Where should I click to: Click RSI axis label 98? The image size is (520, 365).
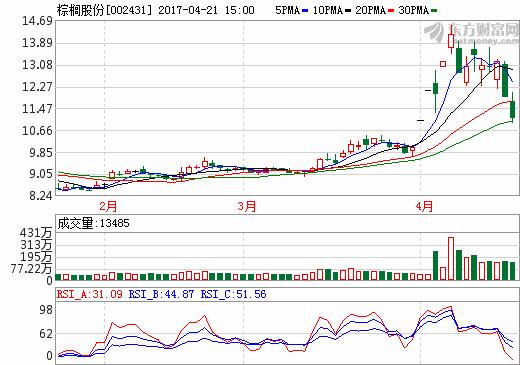pyautogui.click(x=46, y=310)
